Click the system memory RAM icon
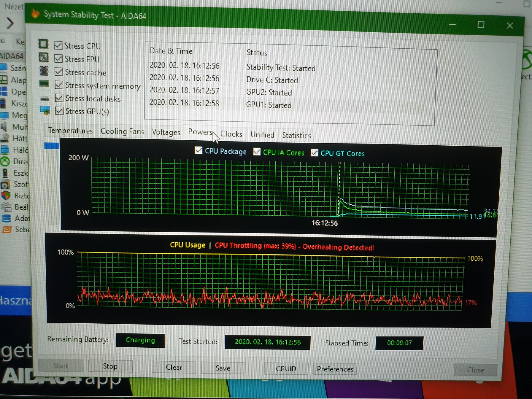Viewport: 532px width, 399px height. click(44, 84)
